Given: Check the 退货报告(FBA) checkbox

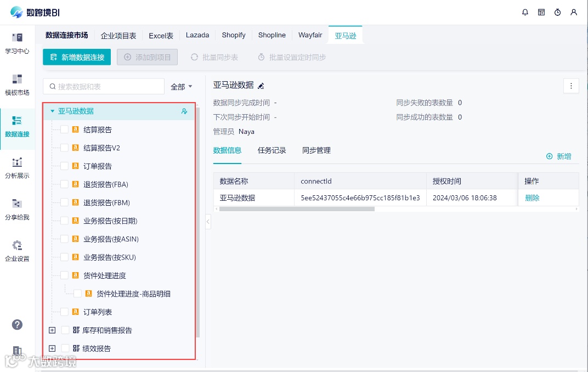Looking at the screenshot, I should 65,184.
